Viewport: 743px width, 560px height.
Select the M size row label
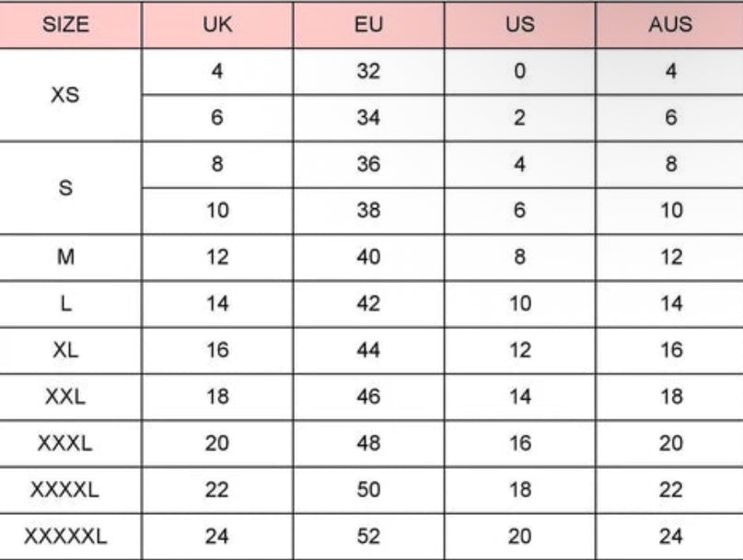click(65, 257)
